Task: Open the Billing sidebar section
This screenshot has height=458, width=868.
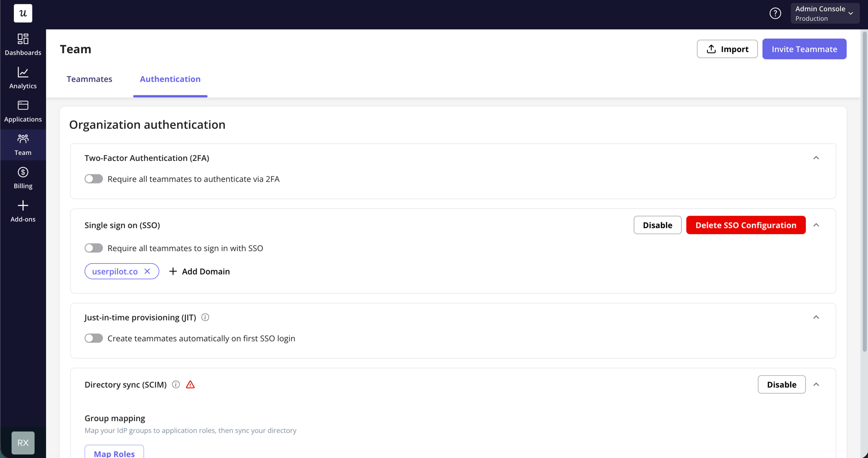Action: click(x=23, y=178)
